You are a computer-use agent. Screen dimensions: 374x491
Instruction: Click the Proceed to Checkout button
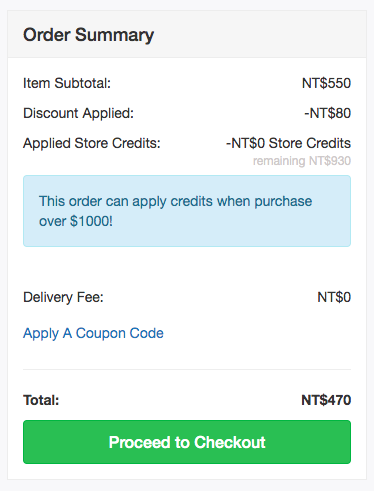[187, 442]
